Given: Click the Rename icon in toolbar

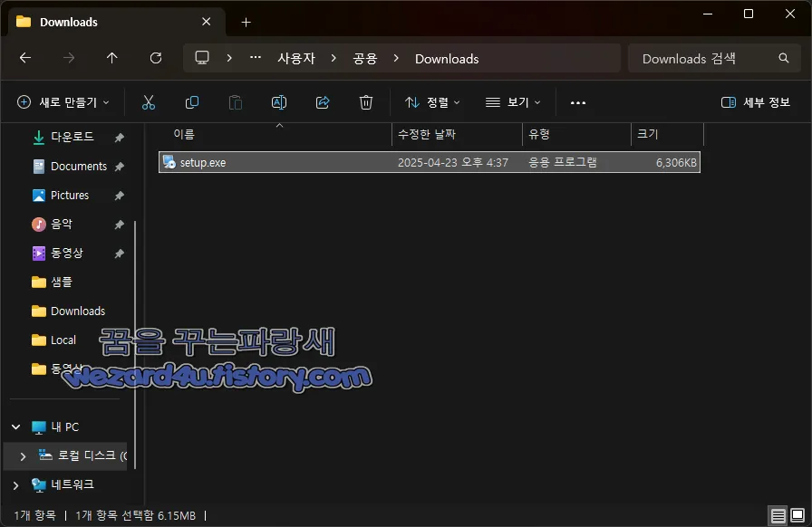Looking at the screenshot, I should (x=279, y=102).
